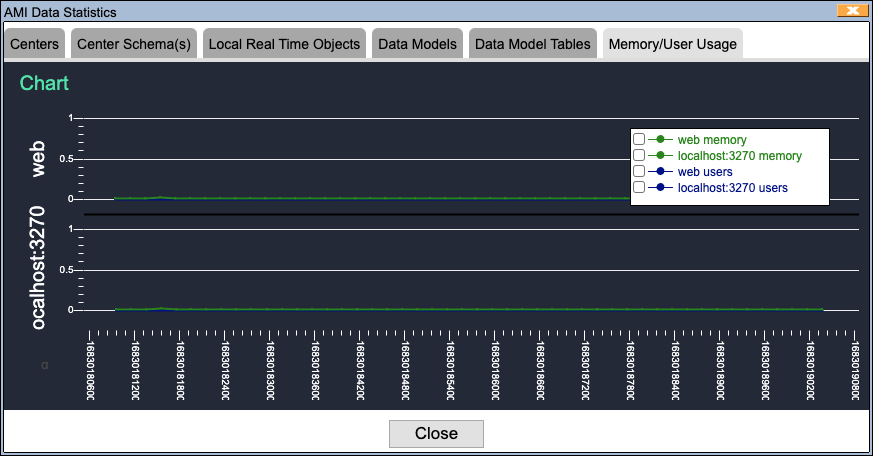Click the green web memory legend marker
Screen dimensions: 873x456
pos(660,140)
